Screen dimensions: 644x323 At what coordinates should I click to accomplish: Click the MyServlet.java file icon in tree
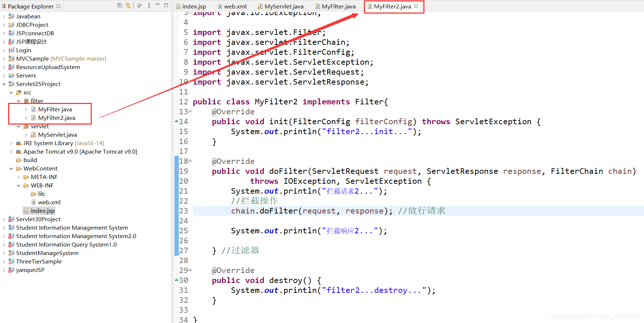tap(33, 134)
